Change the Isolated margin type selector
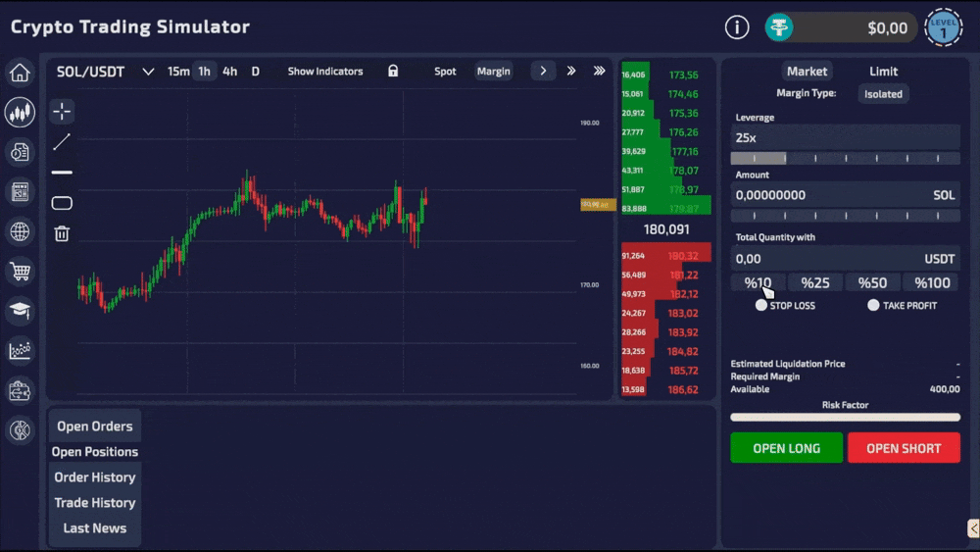This screenshot has width=980, height=552. click(x=883, y=94)
